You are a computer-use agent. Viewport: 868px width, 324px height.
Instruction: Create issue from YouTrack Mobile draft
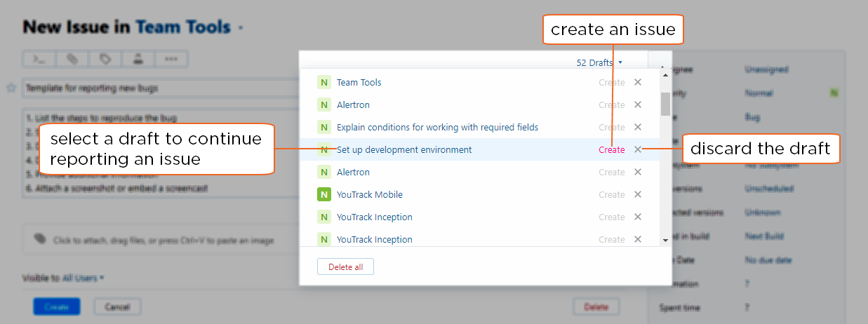coord(612,194)
